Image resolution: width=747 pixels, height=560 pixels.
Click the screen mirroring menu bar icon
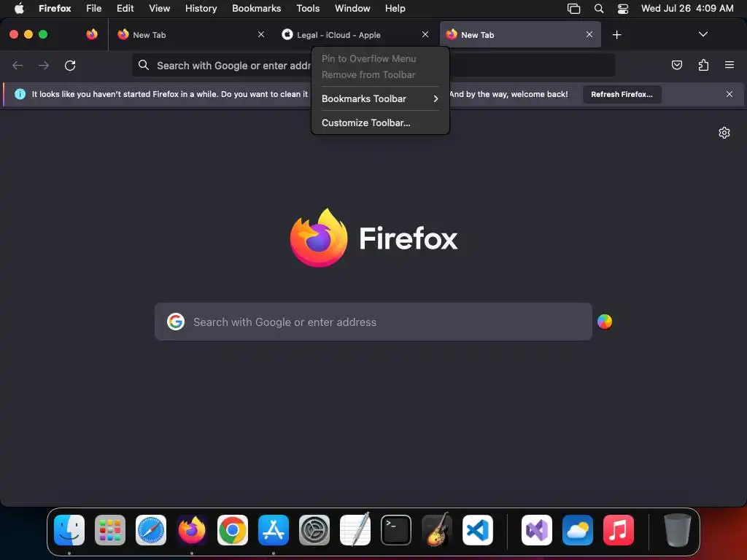tap(573, 9)
